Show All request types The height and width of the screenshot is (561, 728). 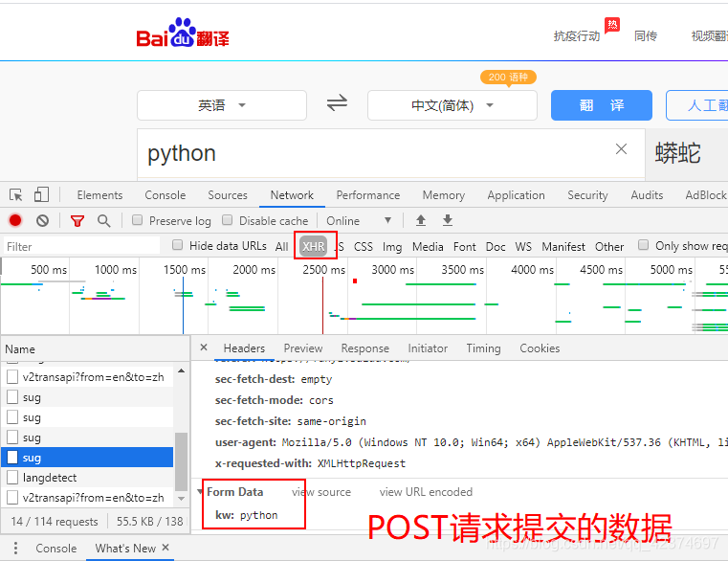(282, 246)
